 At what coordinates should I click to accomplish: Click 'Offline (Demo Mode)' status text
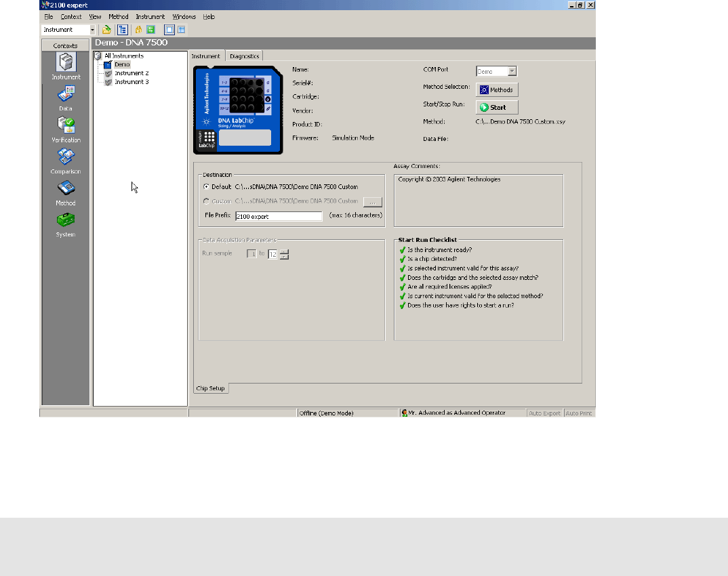tap(327, 413)
